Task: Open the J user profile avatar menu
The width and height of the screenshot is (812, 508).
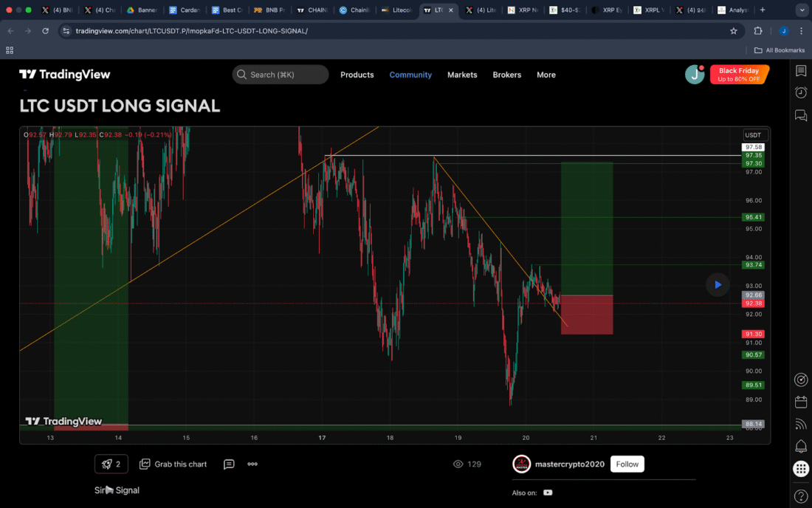Action: (694, 75)
